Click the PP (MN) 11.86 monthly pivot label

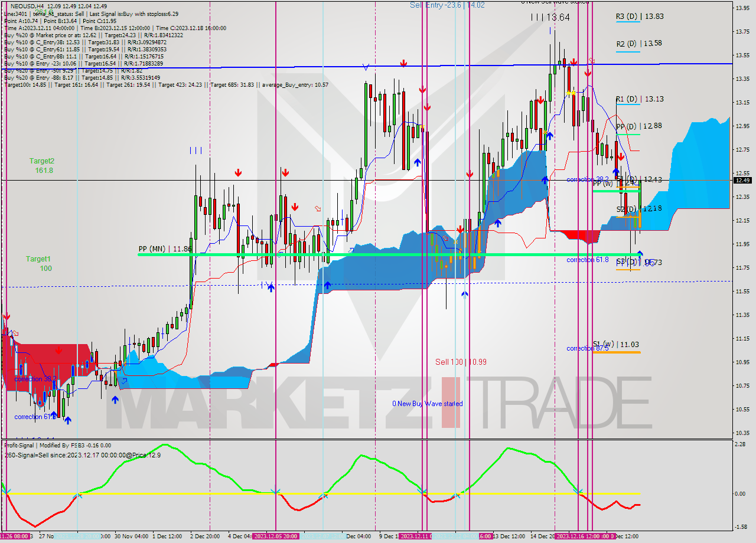(165, 249)
